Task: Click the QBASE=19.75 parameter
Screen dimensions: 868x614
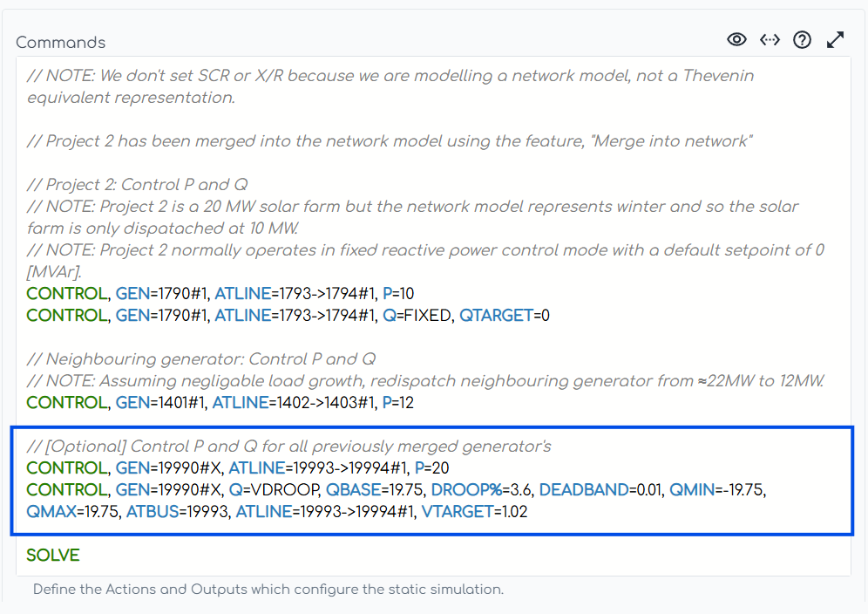Action: [x=375, y=490]
